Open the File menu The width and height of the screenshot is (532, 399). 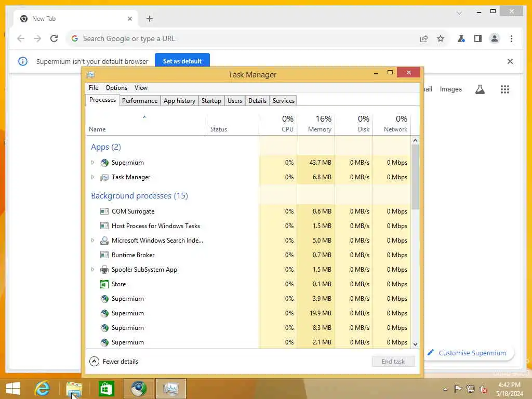(x=94, y=88)
